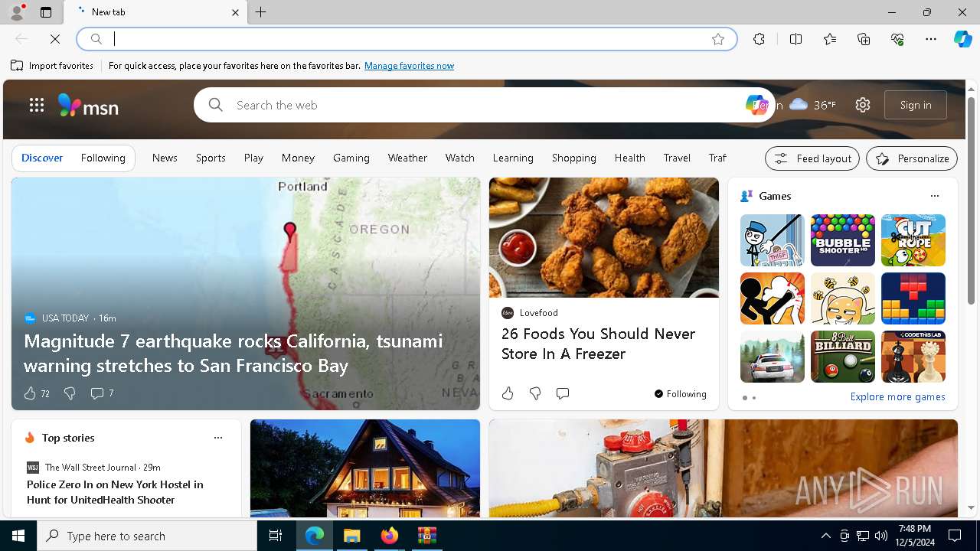Open the Sports category
Image resolution: width=980 pixels, height=551 pixels.
pos(211,158)
